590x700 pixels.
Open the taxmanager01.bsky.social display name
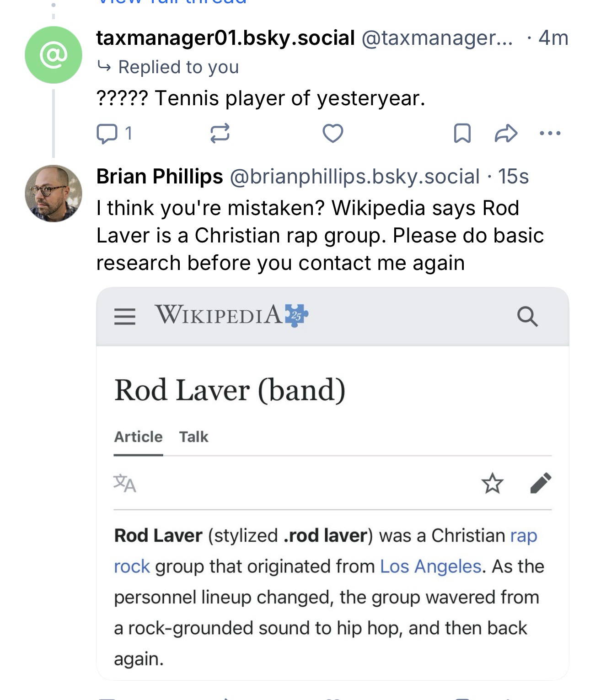[x=225, y=38]
